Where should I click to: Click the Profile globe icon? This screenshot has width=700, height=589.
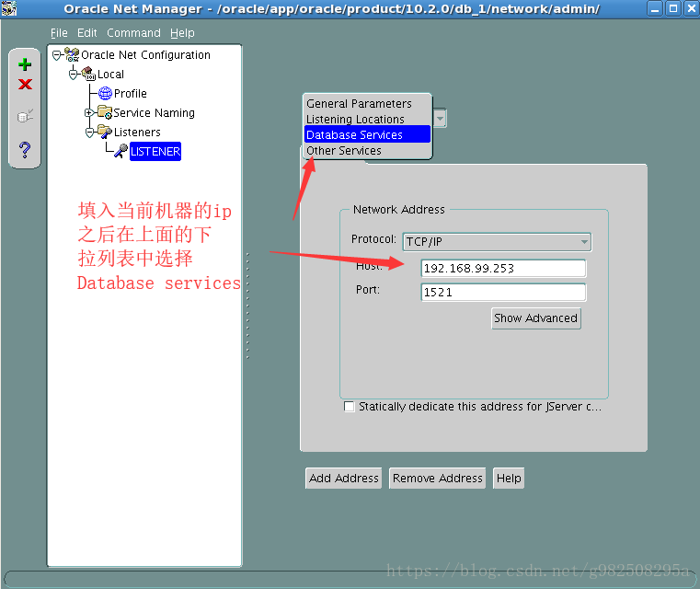point(105,93)
